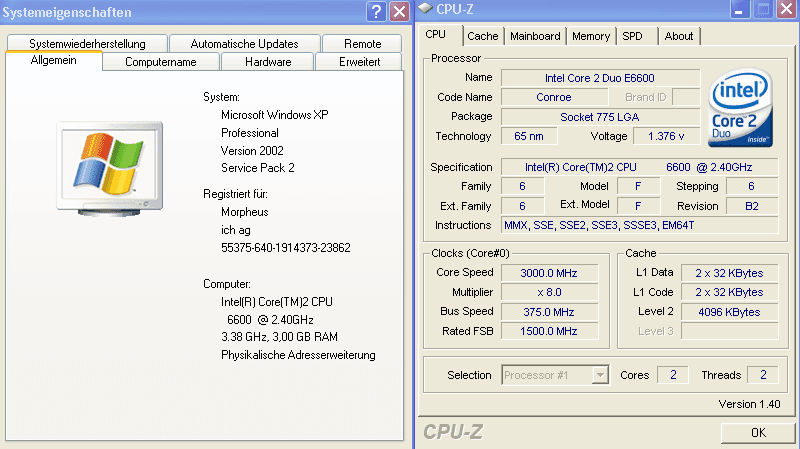Click the Technology value 65 nm
The image size is (800, 449).
pyautogui.click(x=529, y=136)
